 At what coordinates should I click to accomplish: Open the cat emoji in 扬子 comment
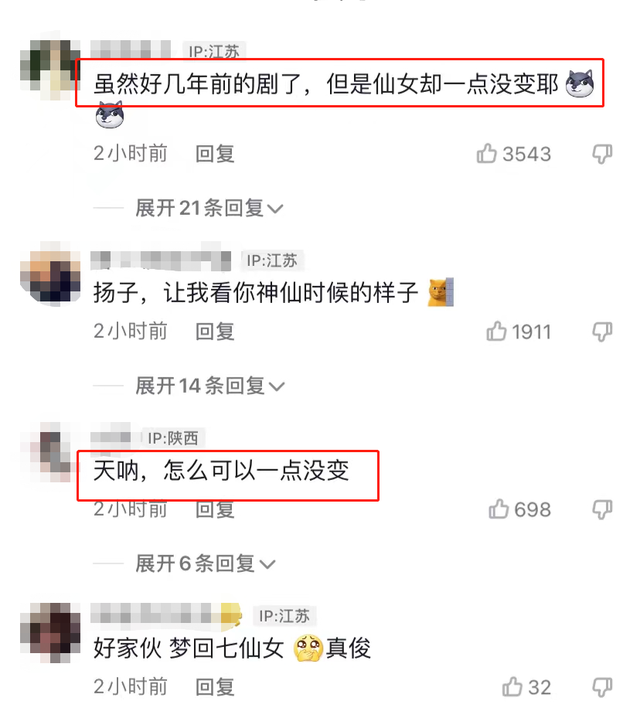coord(440,292)
